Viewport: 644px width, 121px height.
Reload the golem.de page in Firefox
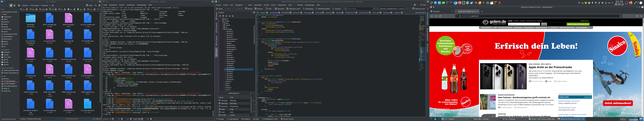[440, 16]
